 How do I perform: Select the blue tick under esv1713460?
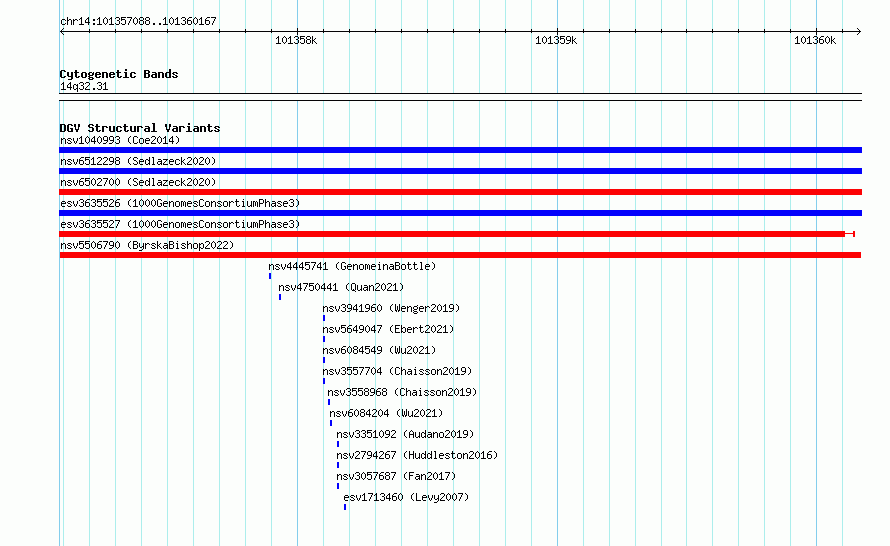click(345, 507)
